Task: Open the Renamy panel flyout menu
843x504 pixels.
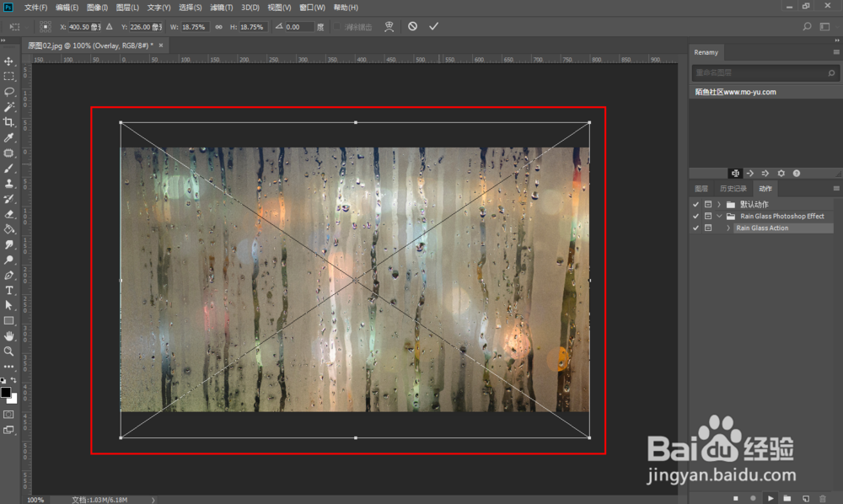Action: pyautogui.click(x=836, y=52)
